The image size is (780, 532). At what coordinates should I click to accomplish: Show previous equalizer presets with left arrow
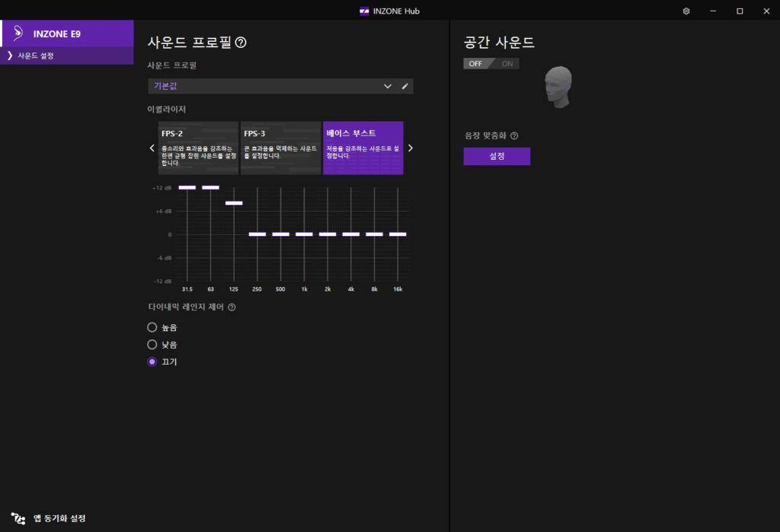click(x=152, y=148)
